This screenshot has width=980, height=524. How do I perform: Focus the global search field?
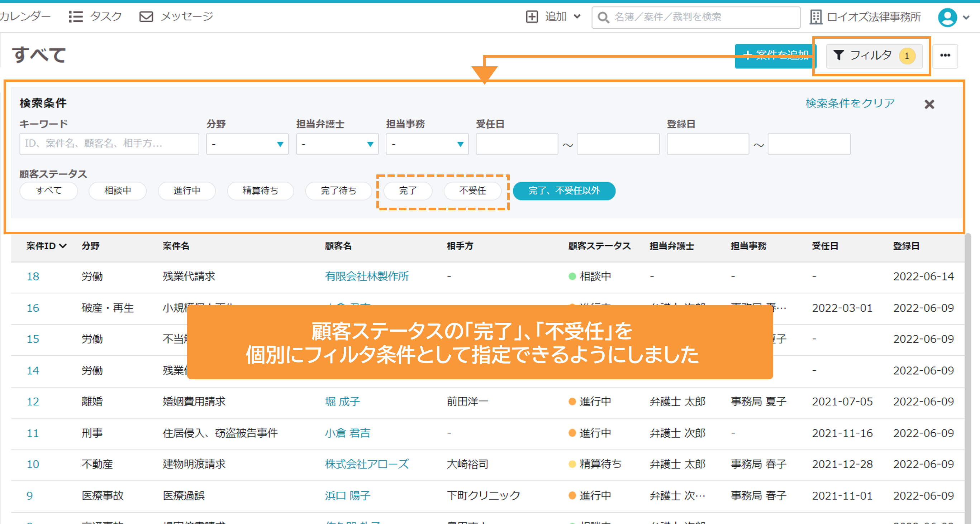(x=696, y=17)
